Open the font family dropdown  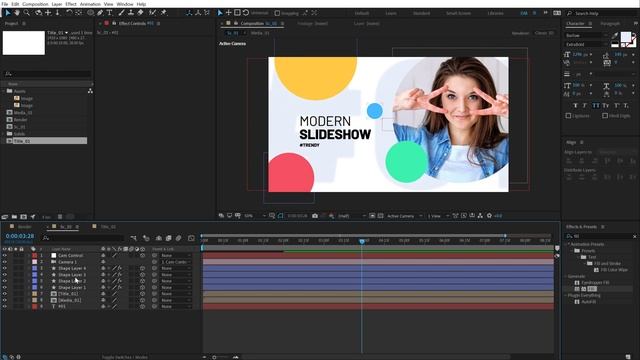tap(586, 36)
